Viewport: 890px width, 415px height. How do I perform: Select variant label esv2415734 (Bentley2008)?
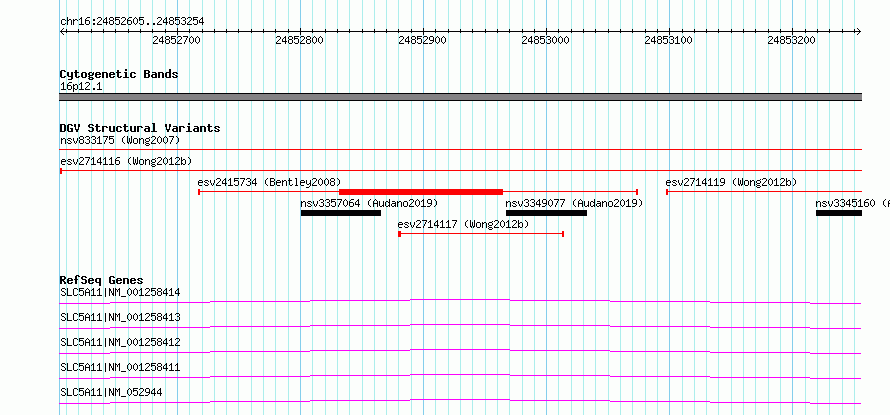[x=269, y=182]
